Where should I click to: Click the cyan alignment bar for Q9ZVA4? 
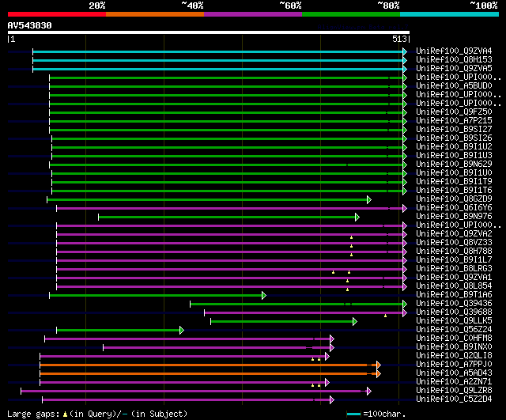[x=218, y=51]
